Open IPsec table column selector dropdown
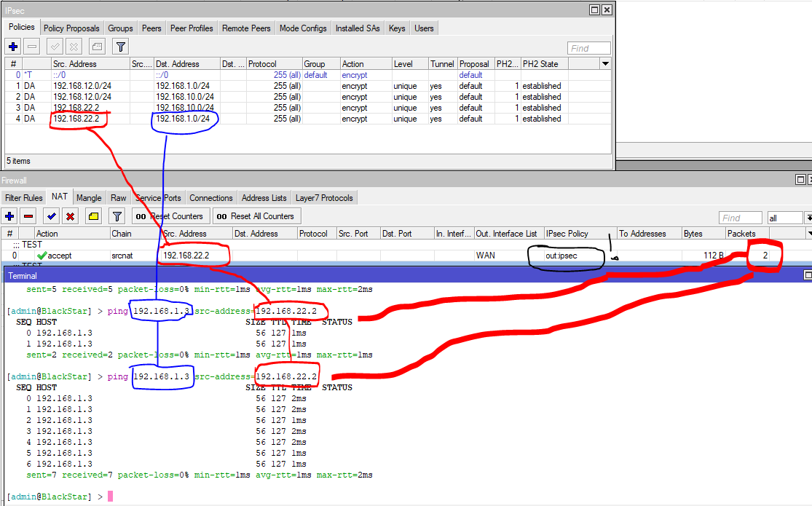This screenshot has height=506, width=812. (x=605, y=63)
